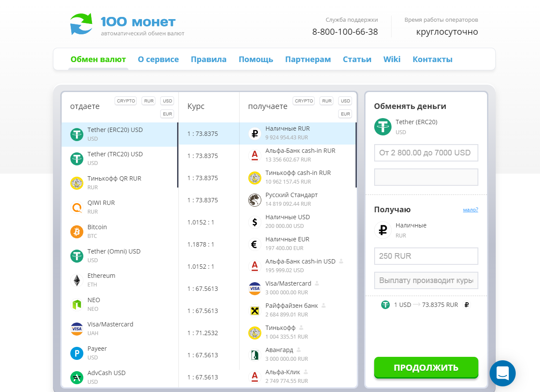Toggle USD filter in получаете column
540x392 pixels.
point(345,101)
